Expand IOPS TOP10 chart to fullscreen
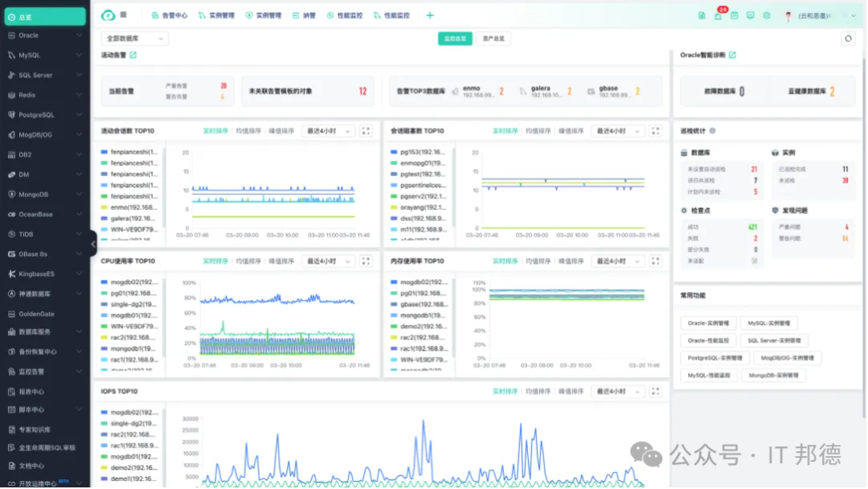The height and width of the screenshot is (489, 868). point(656,392)
